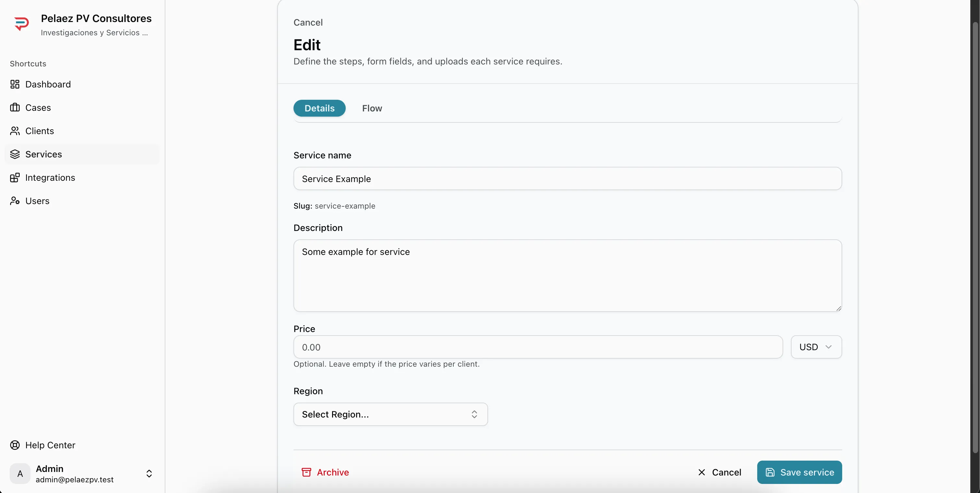Expand the Admin account menu chevron
Image resolution: width=980 pixels, height=493 pixels.
149,473
